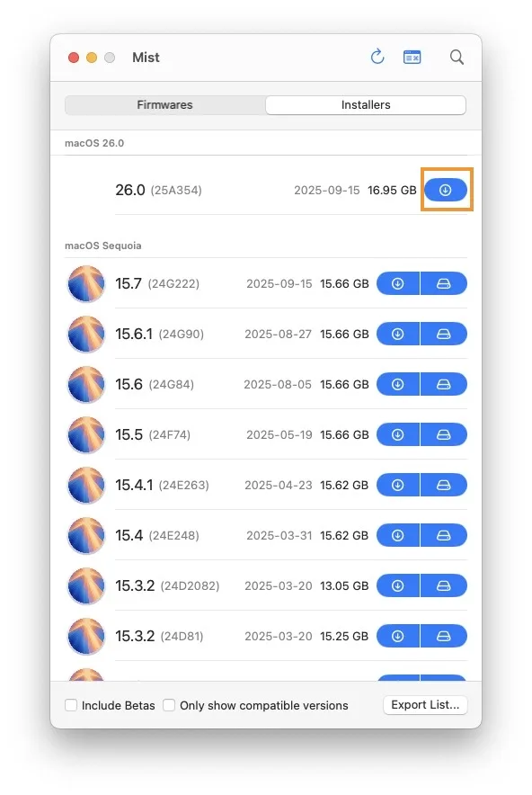Click the Sequoia icon beside 15.4
The height and width of the screenshot is (795, 532).
pos(86,535)
